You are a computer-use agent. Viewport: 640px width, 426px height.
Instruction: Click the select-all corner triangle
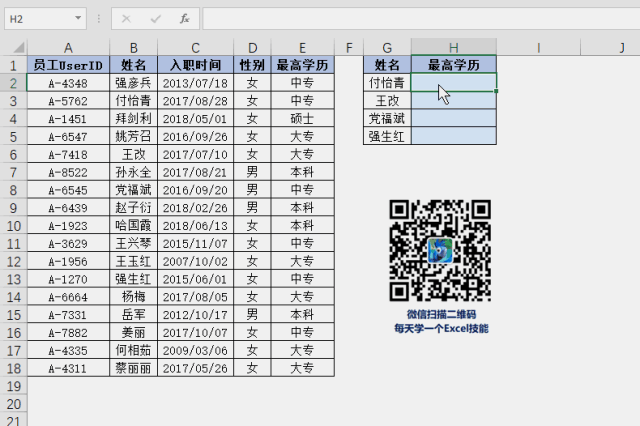(18, 48)
